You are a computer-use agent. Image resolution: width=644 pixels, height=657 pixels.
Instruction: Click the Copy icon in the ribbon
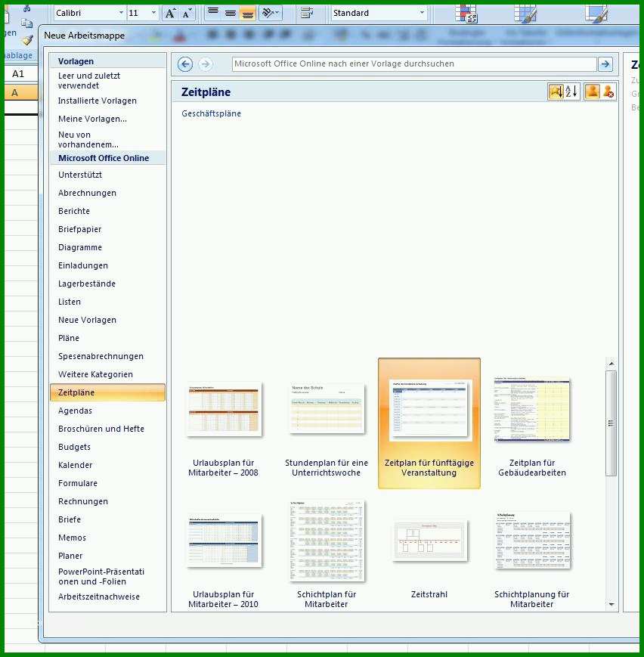coord(26,23)
